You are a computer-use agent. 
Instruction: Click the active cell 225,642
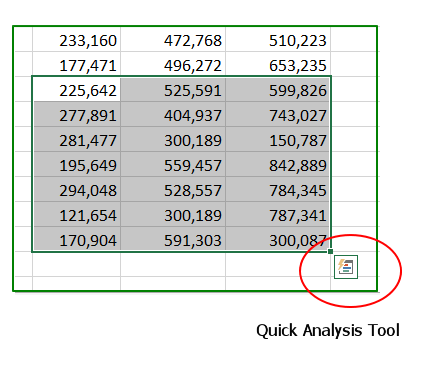click(x=76, y=89)
